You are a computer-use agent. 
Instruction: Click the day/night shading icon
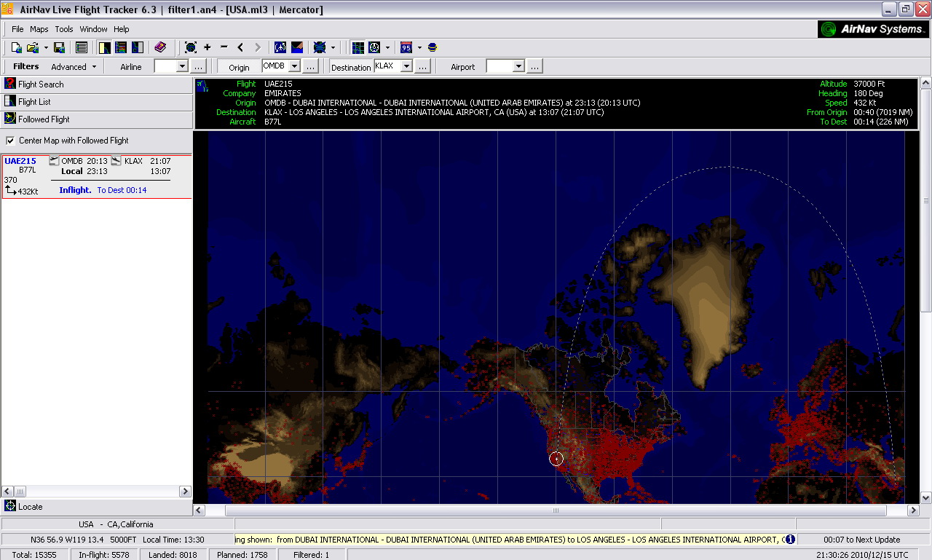(x=297, y=47)
